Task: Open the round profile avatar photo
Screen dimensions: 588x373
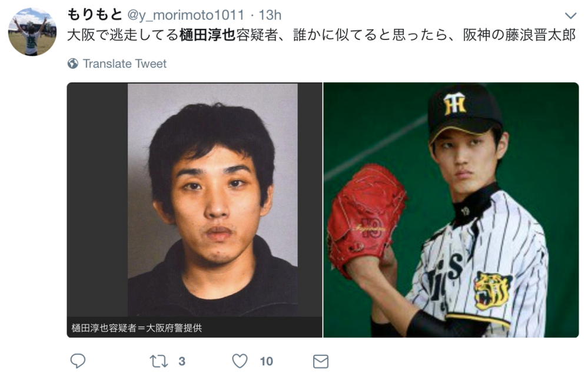Action: [x=32, y=32]
